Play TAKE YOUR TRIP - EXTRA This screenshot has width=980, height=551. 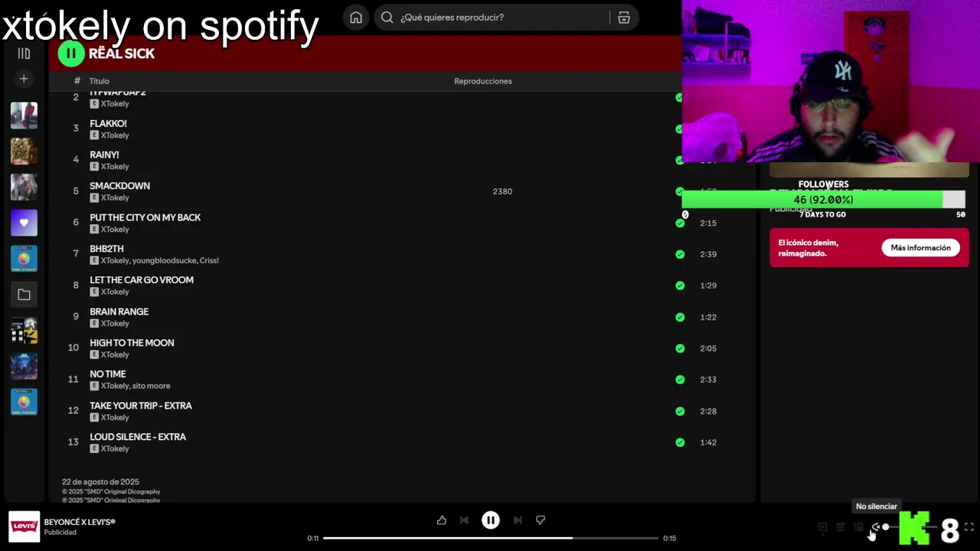click(x=141, y=406)
